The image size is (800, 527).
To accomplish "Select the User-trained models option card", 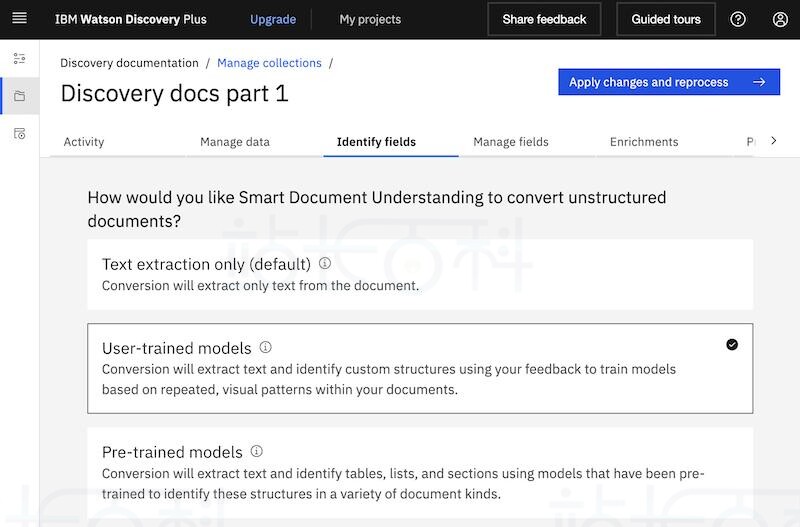I will coord(420,368).
